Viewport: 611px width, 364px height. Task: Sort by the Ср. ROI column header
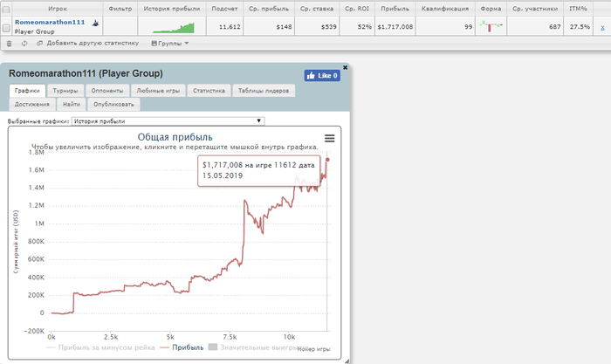[x=357, y=9]
